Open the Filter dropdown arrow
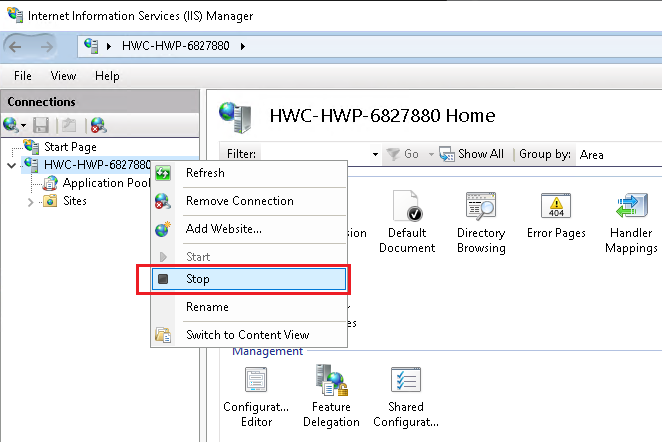662x442 pixels. pos(375,155)
